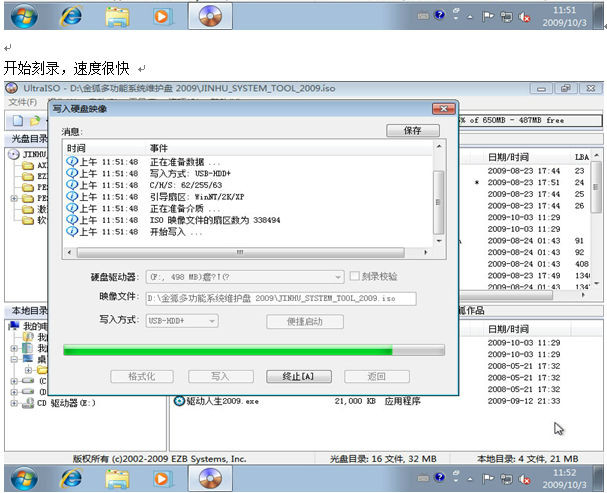607x493 pixels.
Task: Expand the 我的电脑 node in local tree
Action: point(5,326)
